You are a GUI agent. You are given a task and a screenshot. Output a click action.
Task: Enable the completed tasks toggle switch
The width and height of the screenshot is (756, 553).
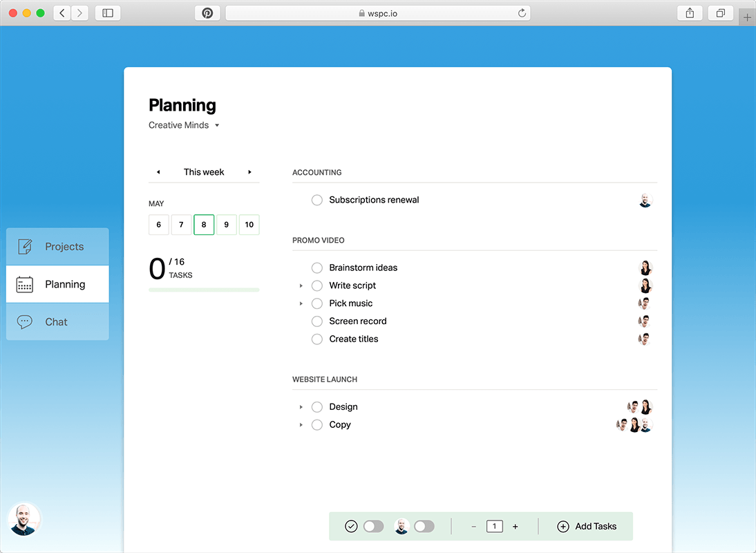click(373, 527)
